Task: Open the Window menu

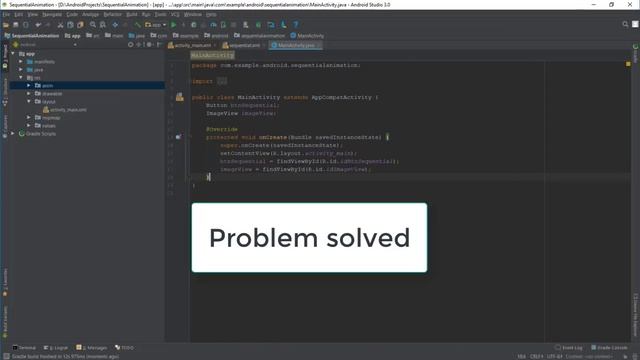Action: 193,15
